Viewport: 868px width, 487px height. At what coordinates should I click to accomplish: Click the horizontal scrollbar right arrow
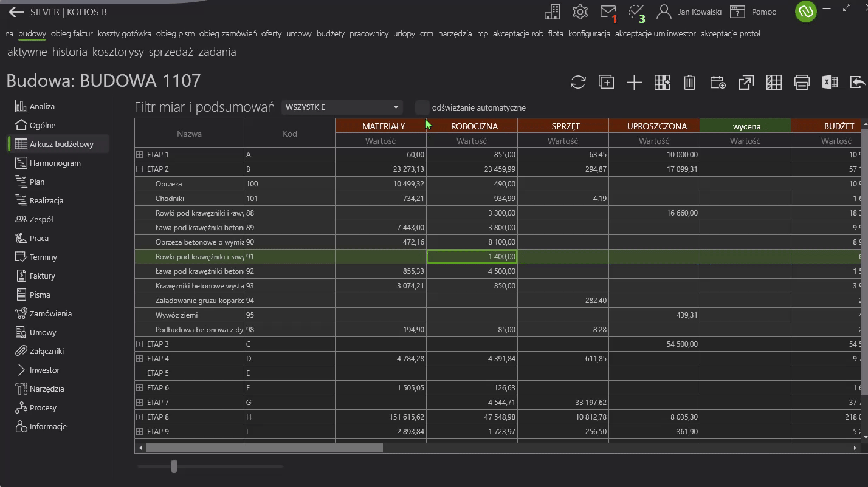click(856, 448)
